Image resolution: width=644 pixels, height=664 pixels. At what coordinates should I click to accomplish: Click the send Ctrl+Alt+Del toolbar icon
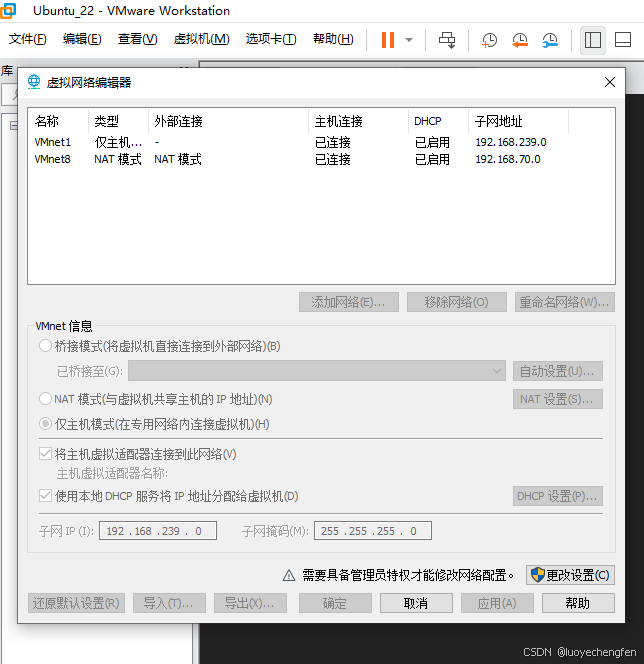447,40
